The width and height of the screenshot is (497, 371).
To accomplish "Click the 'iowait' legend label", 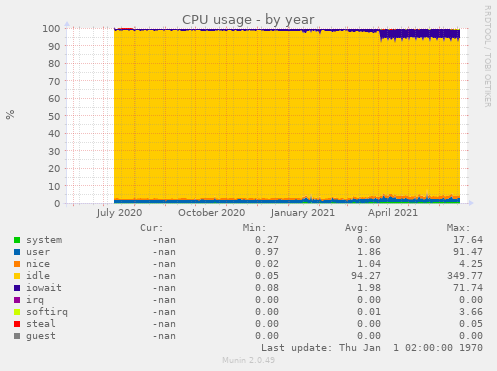I will [44, 288].
